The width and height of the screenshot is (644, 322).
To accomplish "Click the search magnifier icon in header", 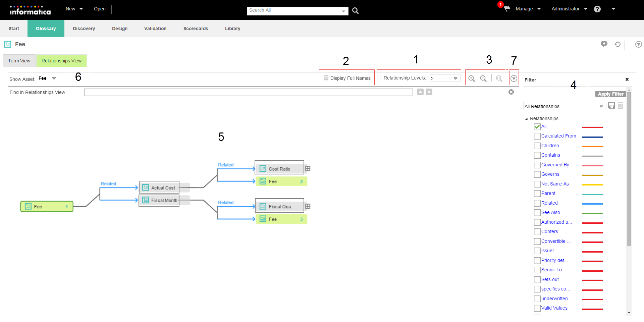I will click(x=356, y=11).
